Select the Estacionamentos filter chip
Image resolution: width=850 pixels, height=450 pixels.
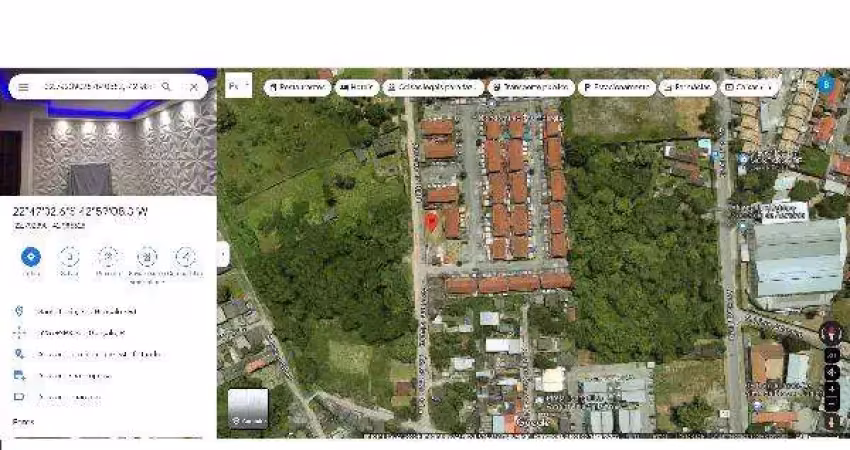(x=616, y=87)
